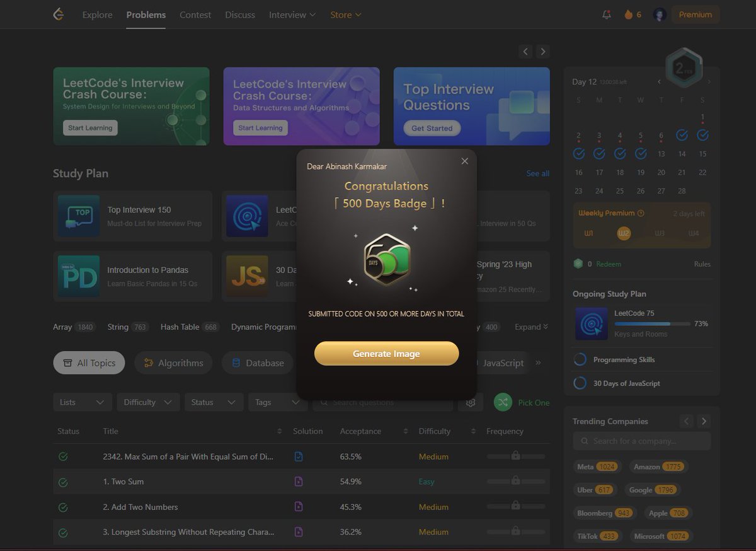
Task: Open the Rules link
Action: pyautogui.click(x=702, y=264)
